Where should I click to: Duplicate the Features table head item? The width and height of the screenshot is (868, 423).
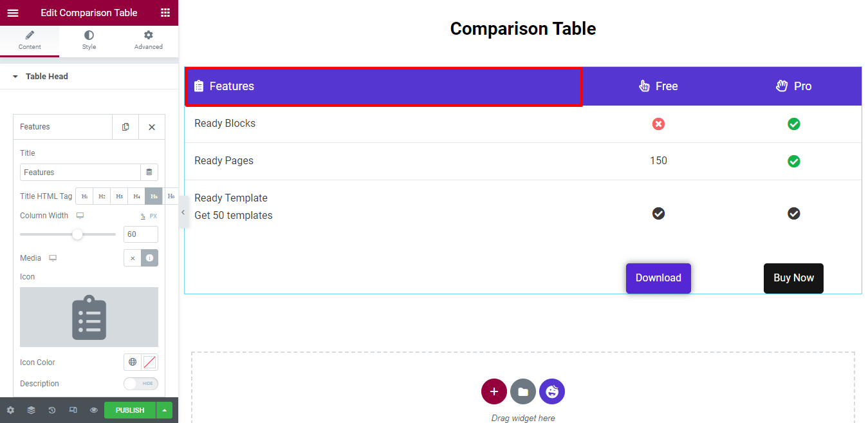coord(125,127)
